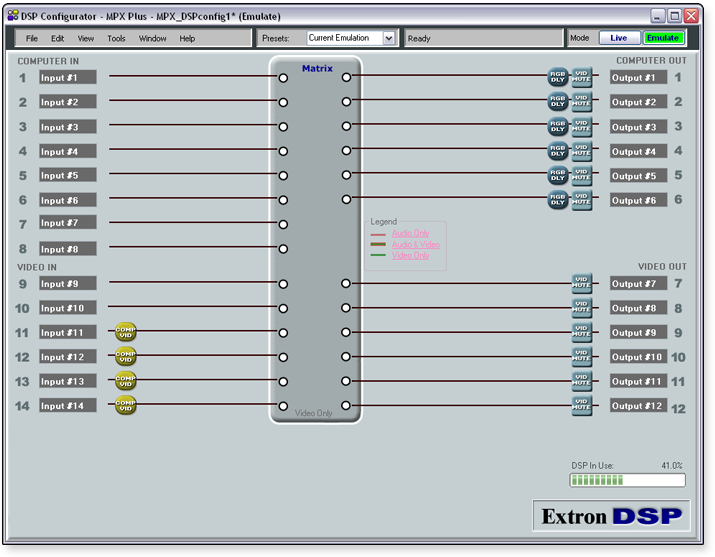The image size is (715, 557).
Task: Open the RGB DLY block for Output #6
Action: pyautogui.click(x=557, y=200)
